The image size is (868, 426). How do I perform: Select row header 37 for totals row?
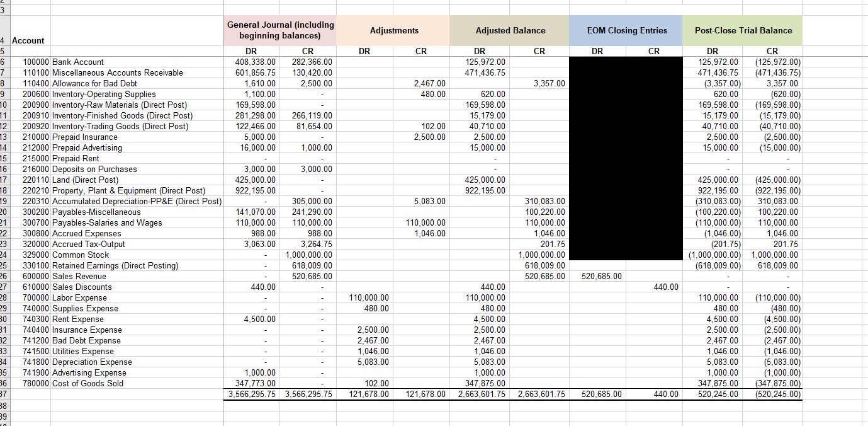pos(5,394)
